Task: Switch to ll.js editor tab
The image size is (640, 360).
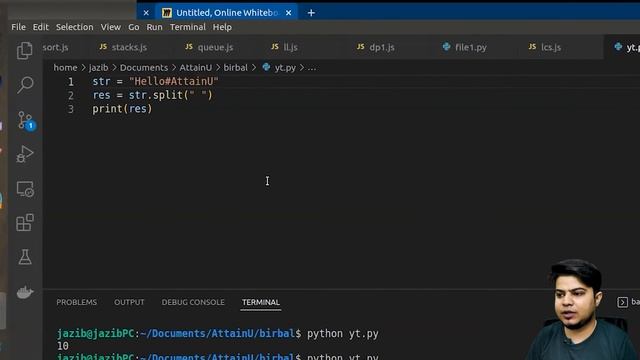Action: [285, 47]
